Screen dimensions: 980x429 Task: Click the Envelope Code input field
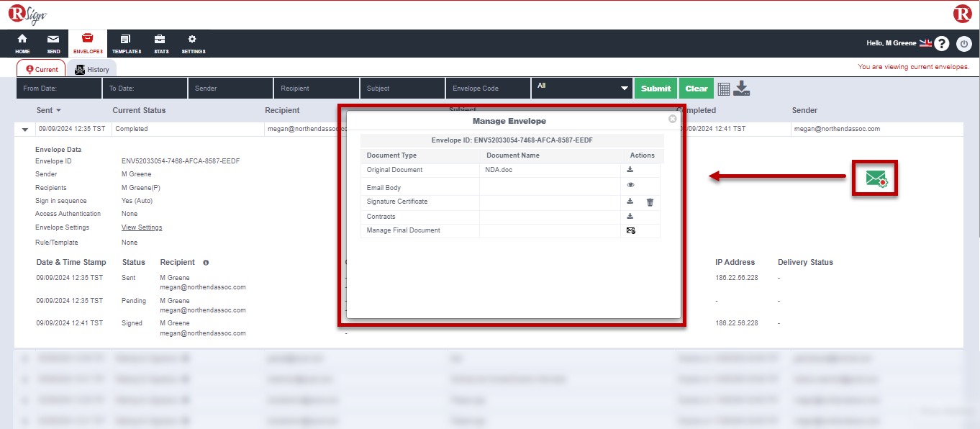[488, 89]
